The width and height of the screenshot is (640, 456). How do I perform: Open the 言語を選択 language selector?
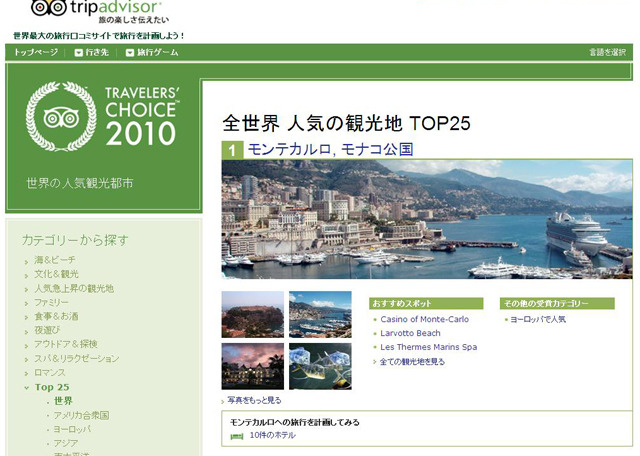pyautogui.click(x=607, y=52)
